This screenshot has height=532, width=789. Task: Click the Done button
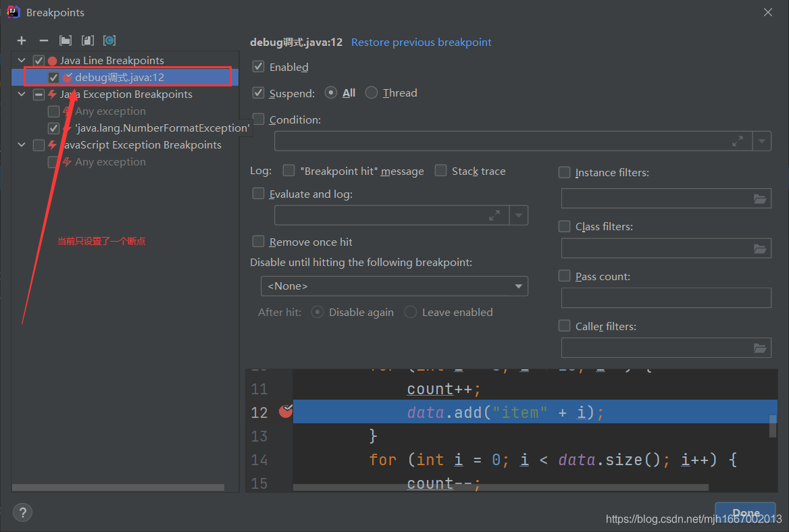click(x=746, y=513)
